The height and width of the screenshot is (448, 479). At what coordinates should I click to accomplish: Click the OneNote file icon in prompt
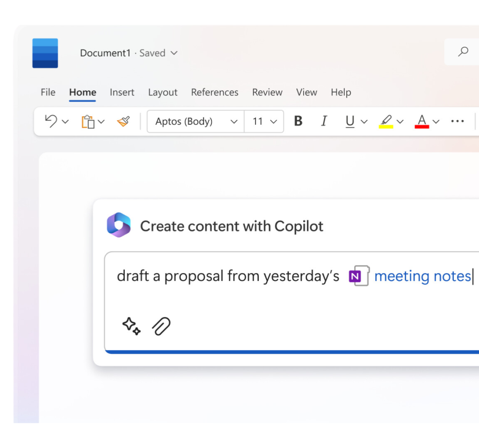tap(359, 276)
